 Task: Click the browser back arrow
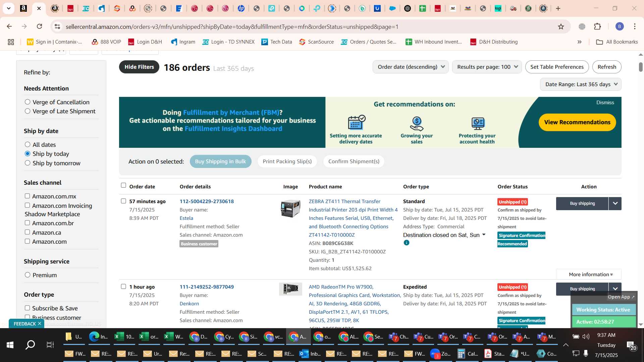9,26
